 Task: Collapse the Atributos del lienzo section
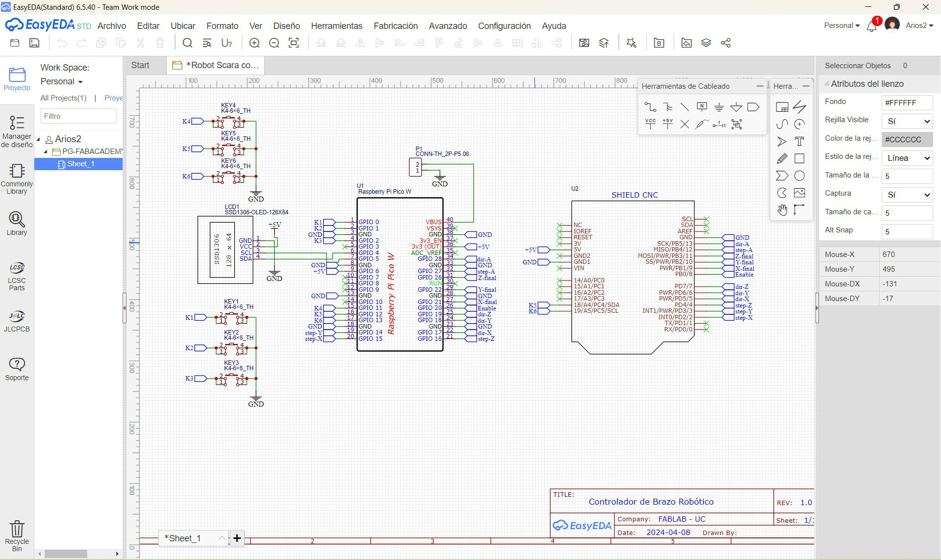point(827,84)
